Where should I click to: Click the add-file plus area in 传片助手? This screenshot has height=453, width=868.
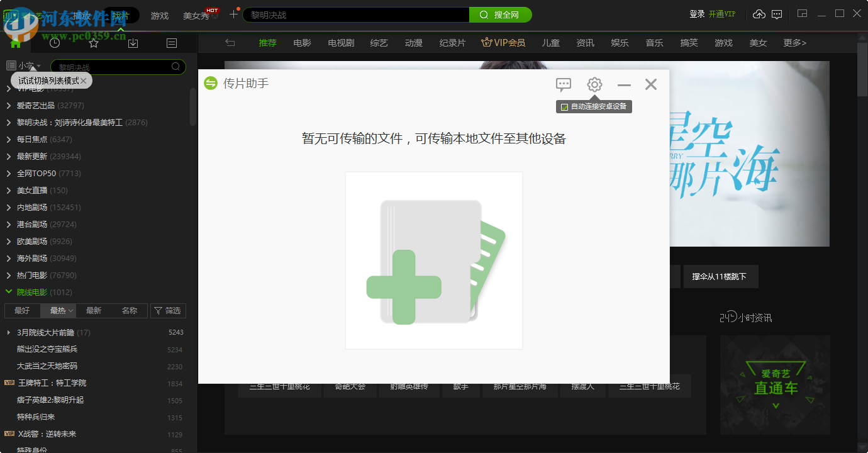433,260
